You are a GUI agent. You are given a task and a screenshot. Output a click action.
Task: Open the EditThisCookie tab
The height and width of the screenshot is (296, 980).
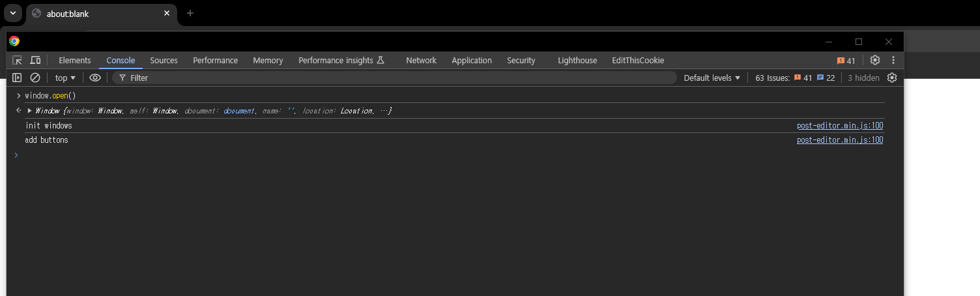[x=638, y=60]
